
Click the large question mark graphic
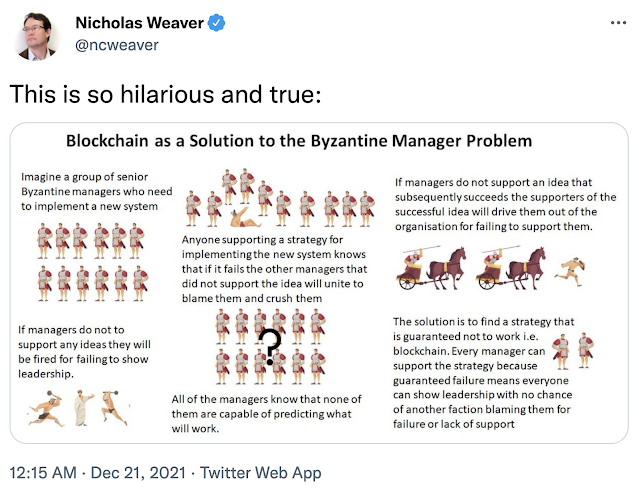[269, 349]
